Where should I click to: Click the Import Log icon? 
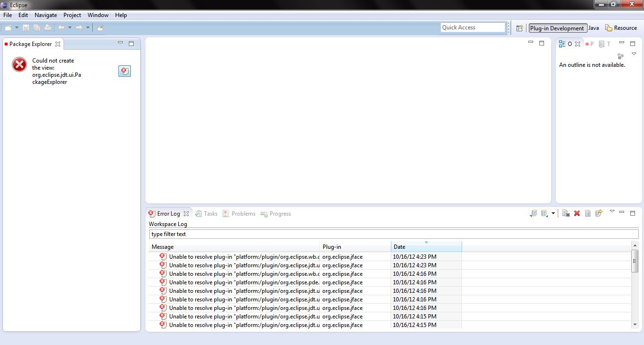tap(544, 213)
